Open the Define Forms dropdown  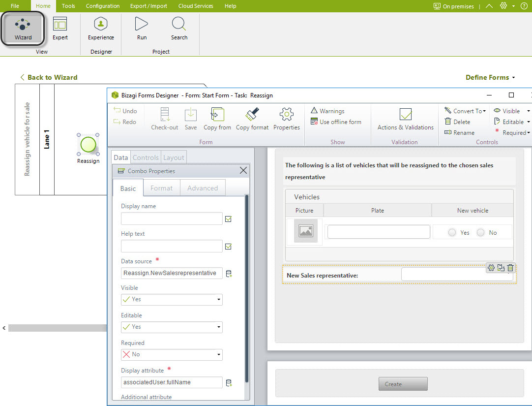click(490, 77)
